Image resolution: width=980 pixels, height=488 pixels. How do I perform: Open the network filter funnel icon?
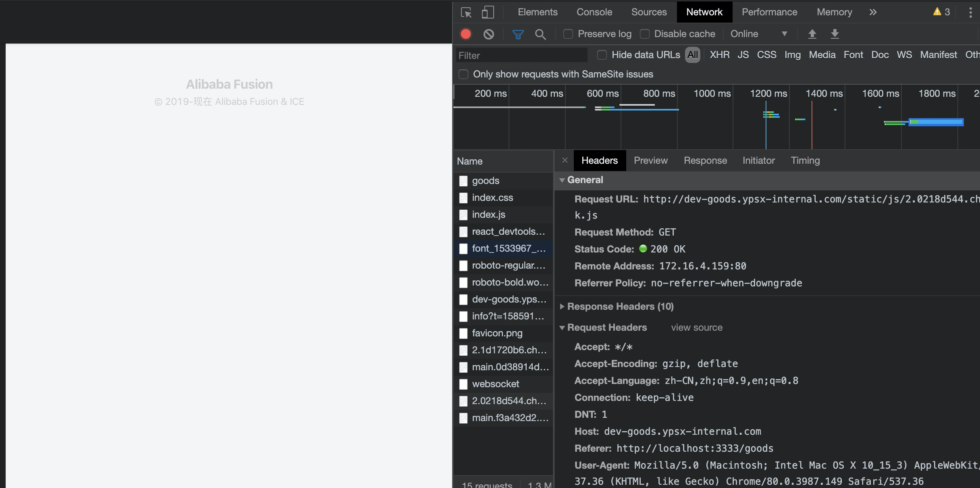click(518, 34)
